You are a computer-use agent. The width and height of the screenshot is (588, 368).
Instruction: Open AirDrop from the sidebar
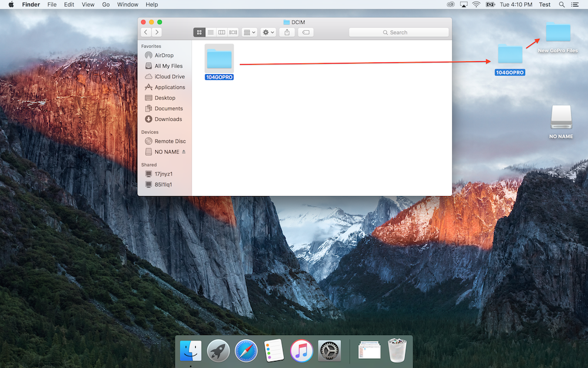click(x=165, y=55)
